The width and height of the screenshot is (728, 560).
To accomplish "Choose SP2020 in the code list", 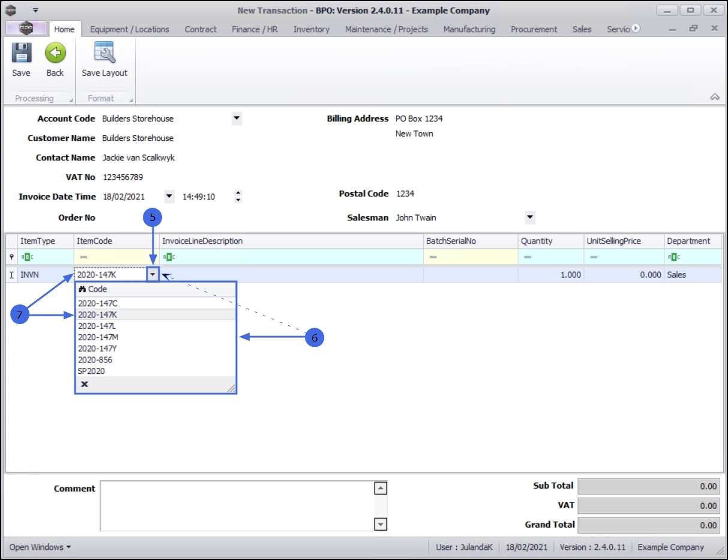I will (x=91, y=372).
